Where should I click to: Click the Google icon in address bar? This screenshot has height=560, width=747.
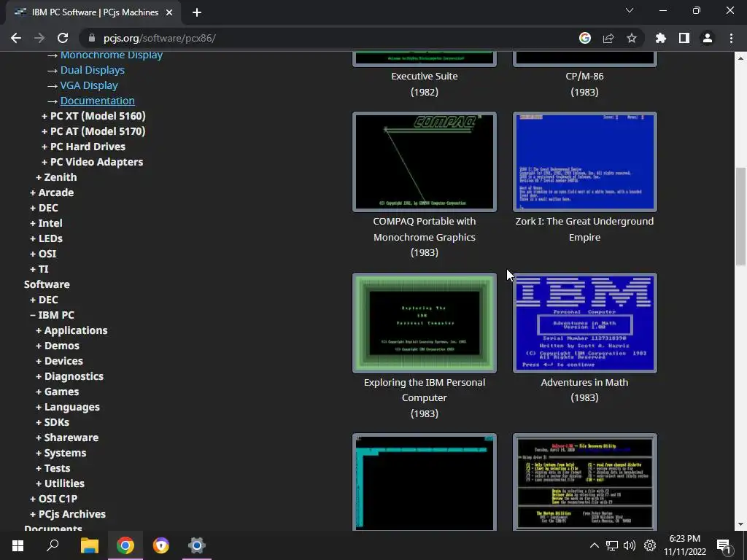tap(585, 38)
